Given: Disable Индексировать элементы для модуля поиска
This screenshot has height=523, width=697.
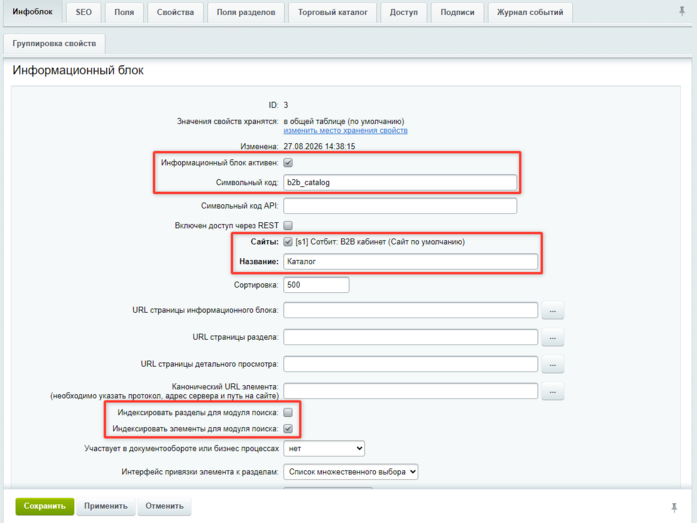Looking at the screenshot, I should (x=288, y=428).
